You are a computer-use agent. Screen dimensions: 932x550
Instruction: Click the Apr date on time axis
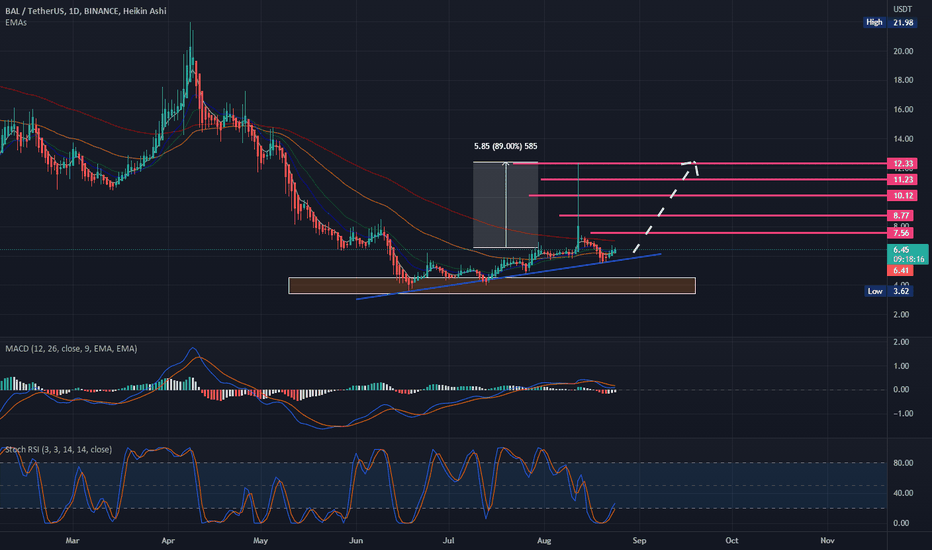point(168,540)
